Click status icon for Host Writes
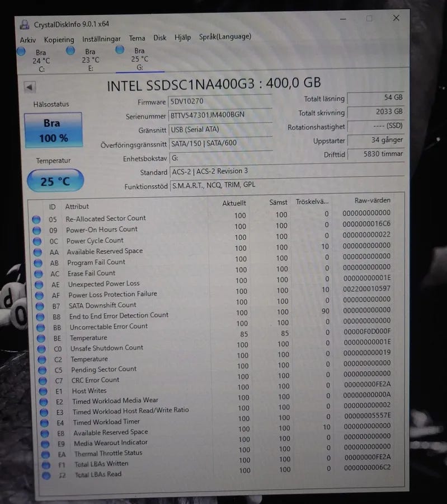The image size is (447, 504). (43, 391)
